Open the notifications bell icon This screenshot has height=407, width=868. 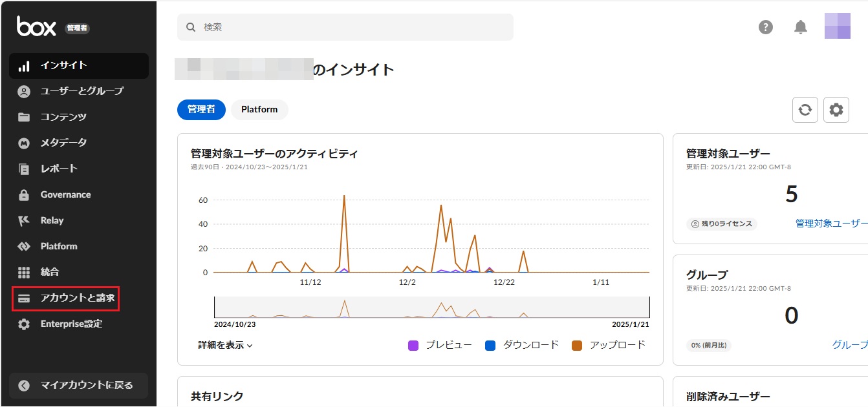tap(801, 27)
